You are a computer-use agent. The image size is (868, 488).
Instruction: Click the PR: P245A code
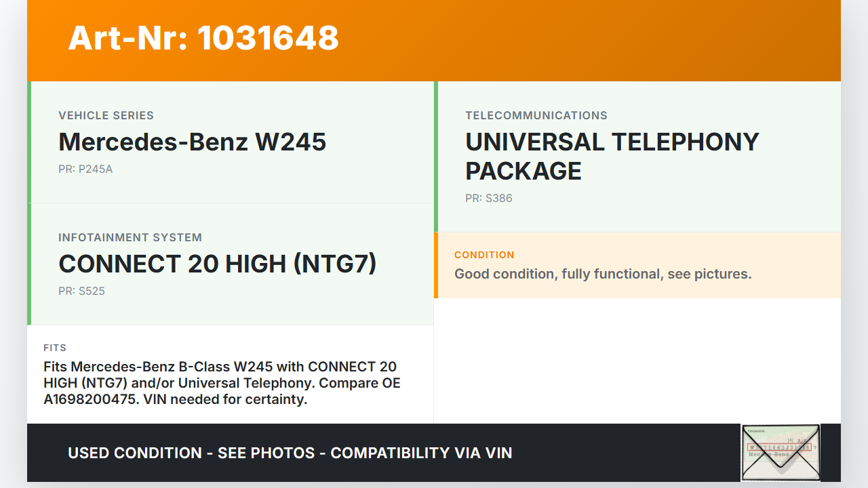85,169
